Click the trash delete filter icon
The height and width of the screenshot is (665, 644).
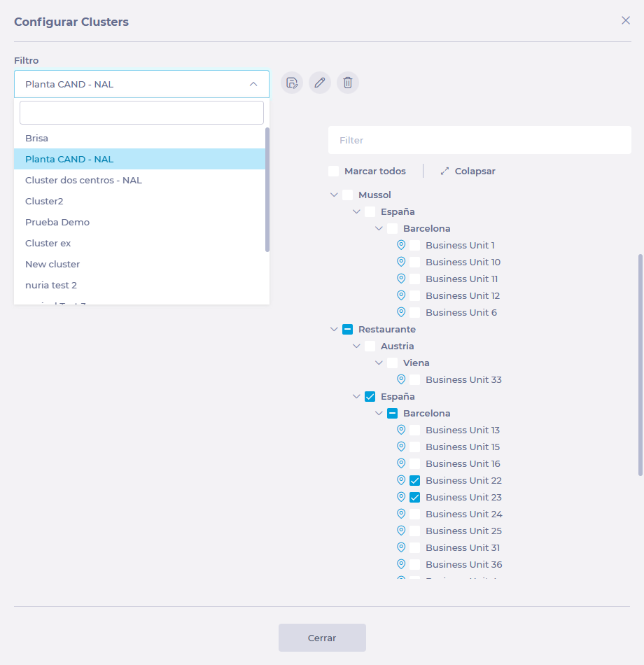coord(348,83)
